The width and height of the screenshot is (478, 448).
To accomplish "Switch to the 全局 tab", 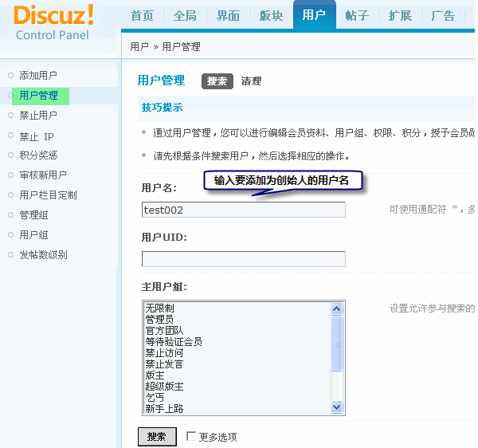I will pyautogui.click(x=185, y=16).
